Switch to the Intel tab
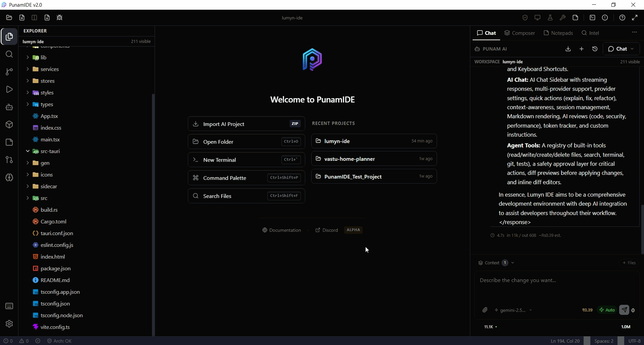Screen dimensions: 644x345 (x=590, y=33)
